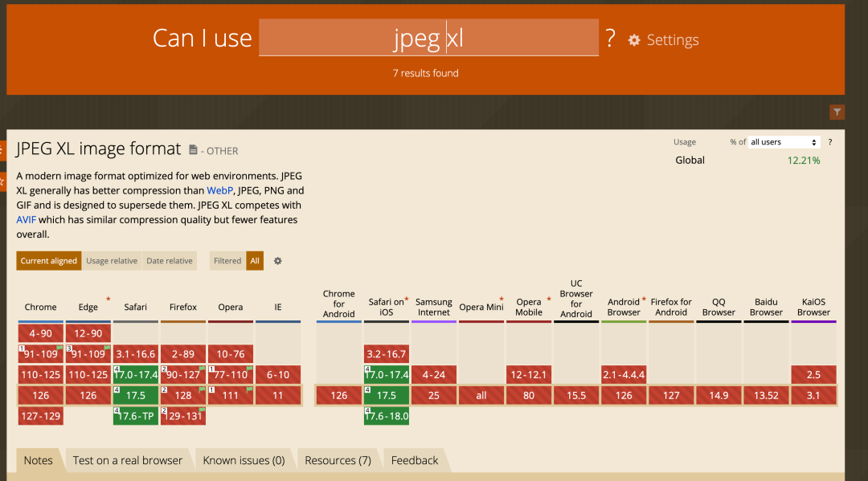Viewport: 868px width, 481px height.
Task: Toggle the Filtered browsers option
Action: (x=227, y=261)
